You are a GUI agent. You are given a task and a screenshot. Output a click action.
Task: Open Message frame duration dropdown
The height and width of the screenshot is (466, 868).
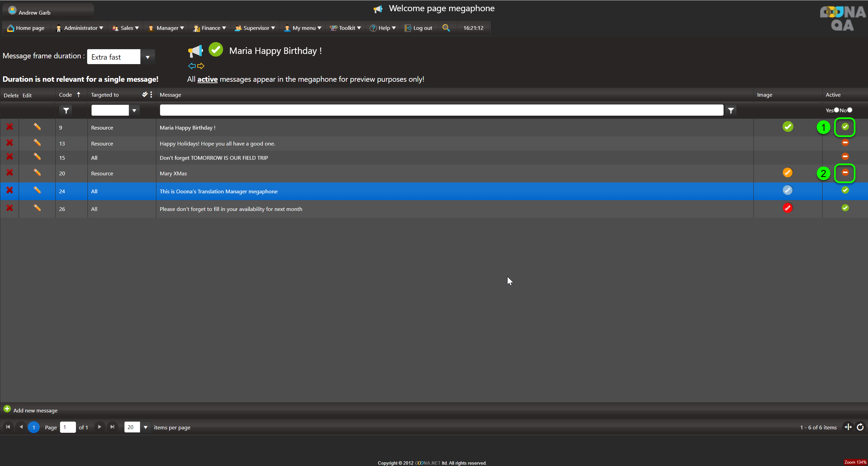point(147,57)
